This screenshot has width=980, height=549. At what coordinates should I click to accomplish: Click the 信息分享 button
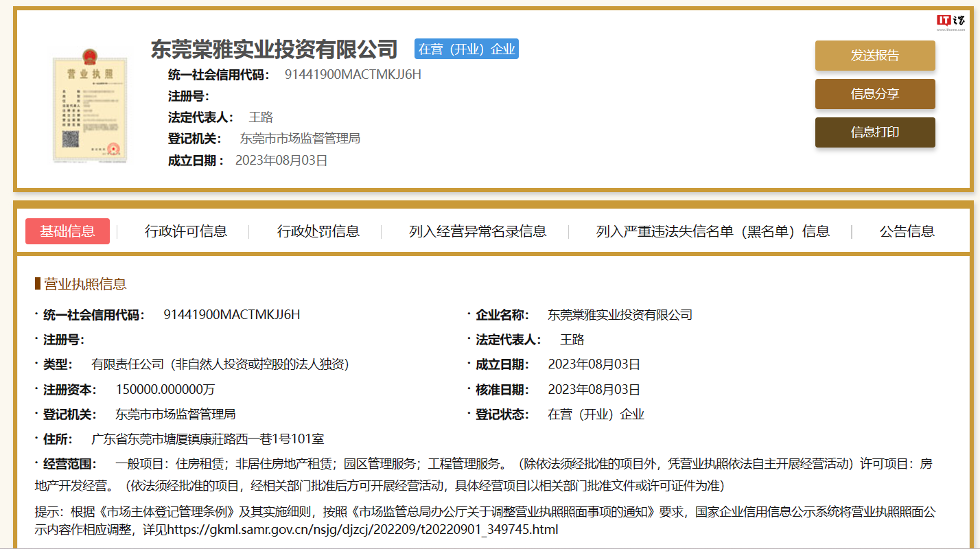point(875,94)
